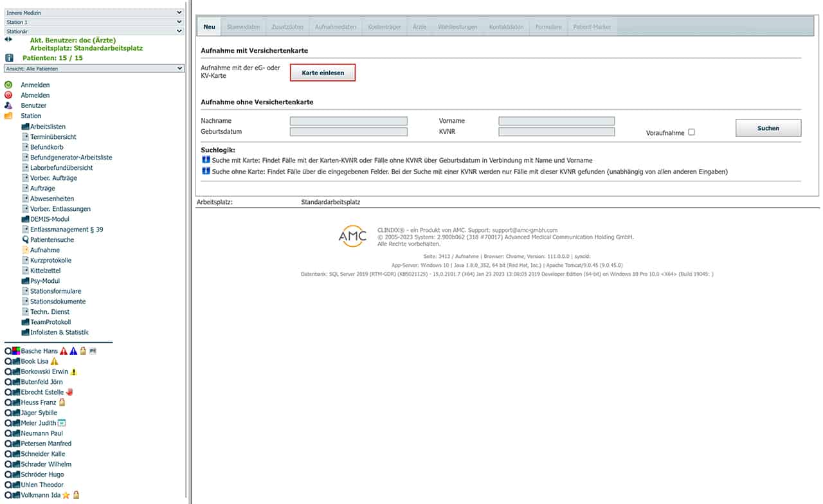Open the Ansicht: Alle Patienten dropdown
823x504 pixels.
[x=94, y=68]
